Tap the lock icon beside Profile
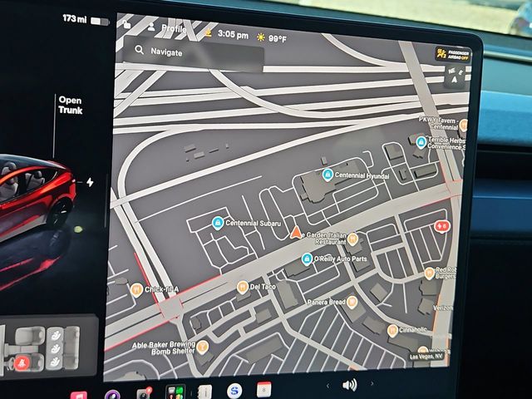This screenshot has height=399, width=532. click(126, 24)
